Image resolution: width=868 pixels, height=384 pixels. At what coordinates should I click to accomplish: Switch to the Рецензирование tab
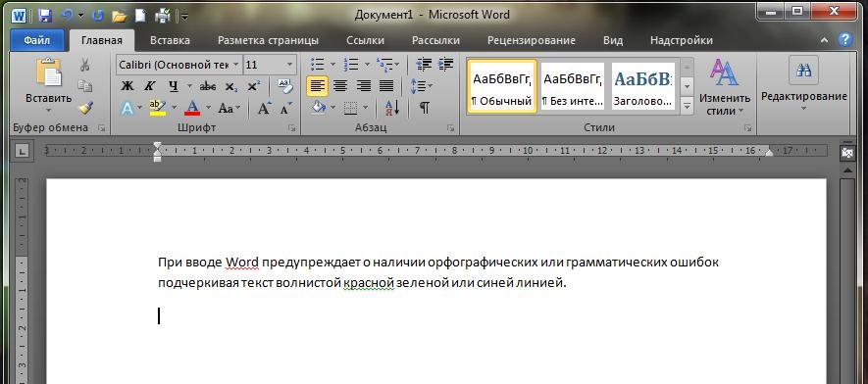(532, 40)
